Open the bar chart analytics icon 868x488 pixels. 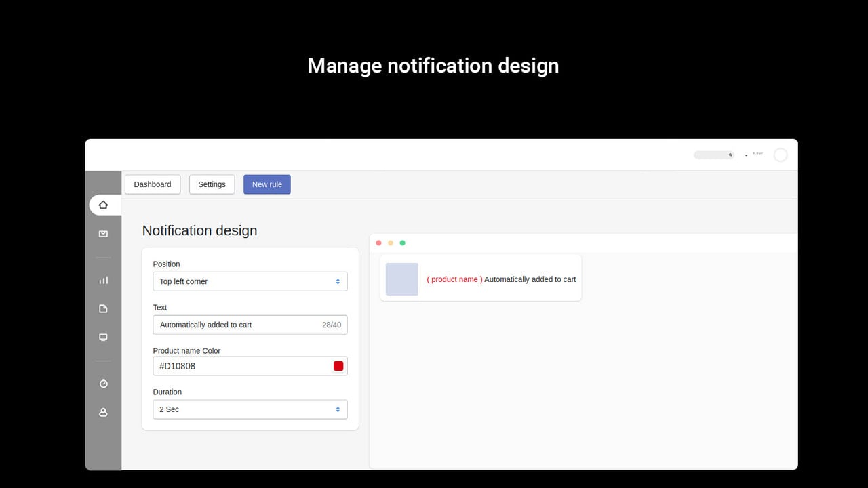point(103,280)
